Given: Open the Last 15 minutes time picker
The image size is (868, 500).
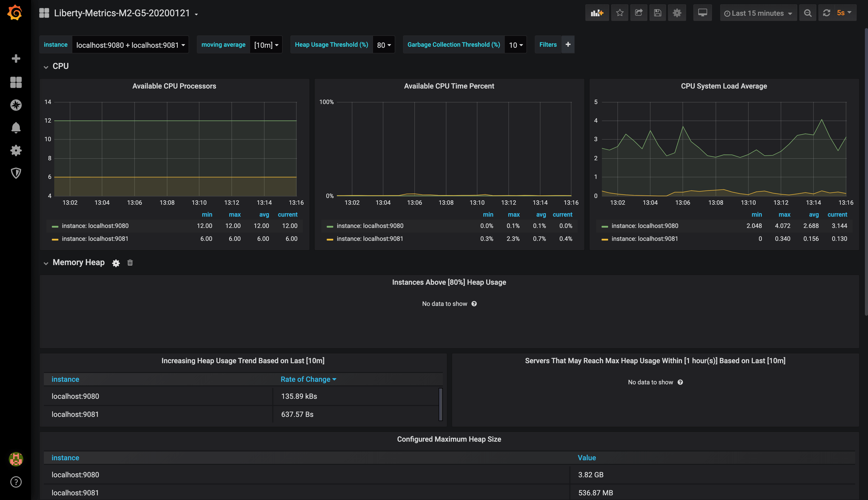Looking at the screenshot, I should pos(758,13).
